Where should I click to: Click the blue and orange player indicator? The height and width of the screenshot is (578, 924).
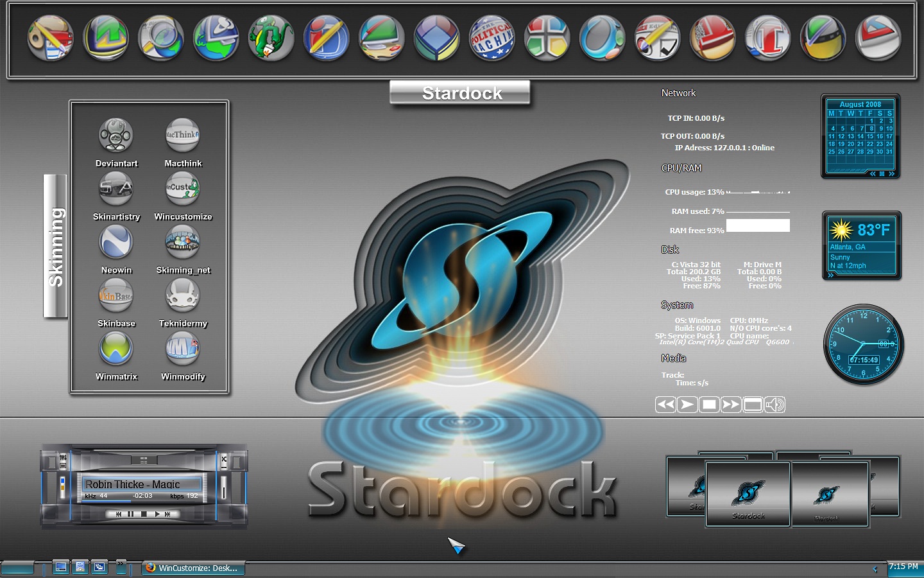pos(62,487)
